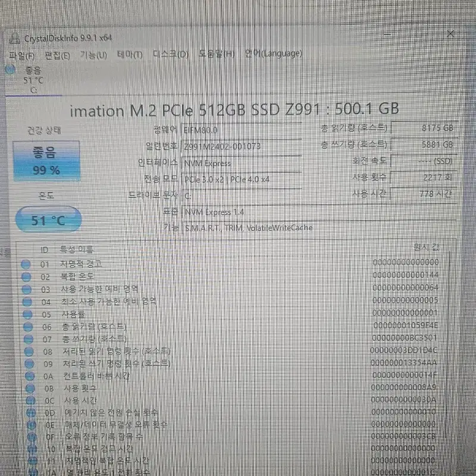Click status circle for attribute 0B 사용 횟수

30,389
